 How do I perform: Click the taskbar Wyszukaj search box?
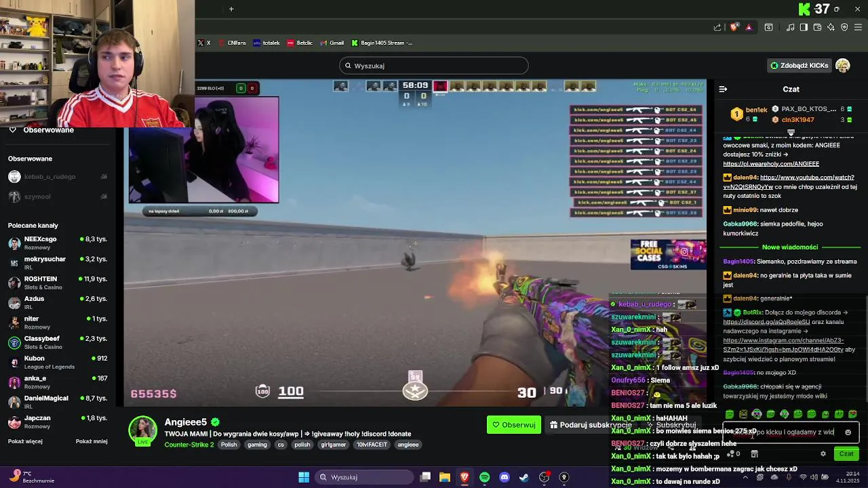[x=363, y=477]
